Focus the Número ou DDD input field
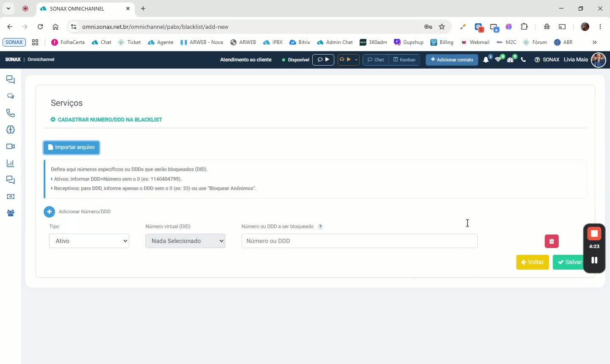 [x=359, y=241]
